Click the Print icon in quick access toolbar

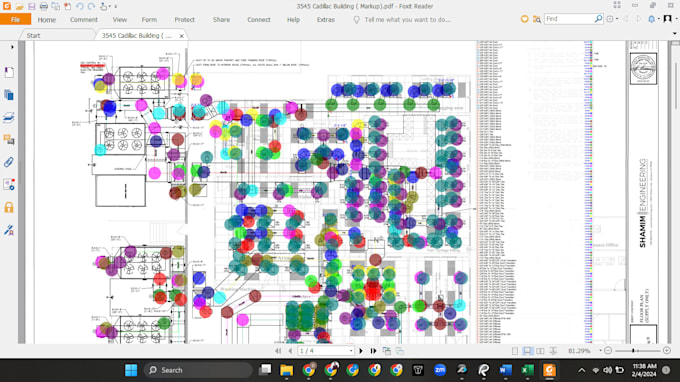44,6
